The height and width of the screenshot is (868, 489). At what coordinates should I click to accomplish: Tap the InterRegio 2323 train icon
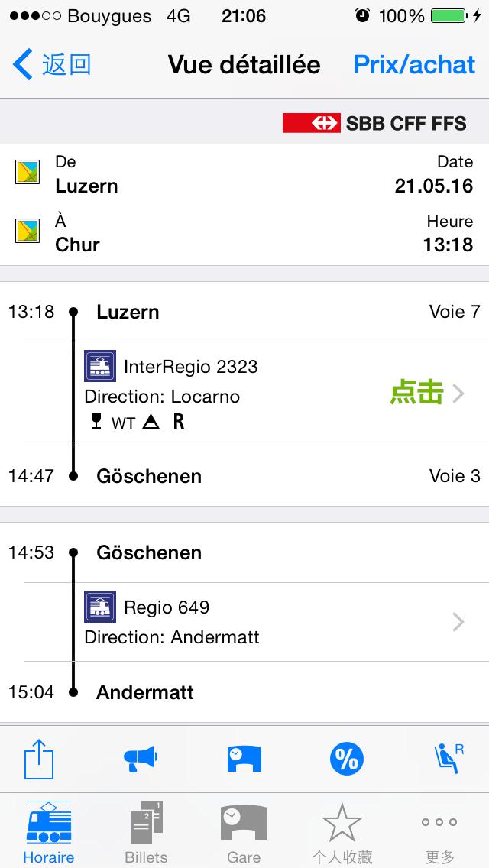point(100,366)
